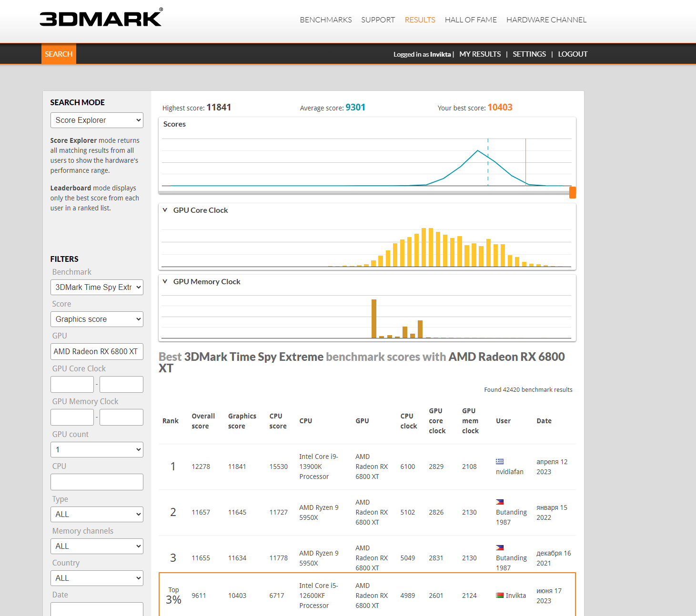Click the Found 42420 benchmark results text
Viewport: 696px width, 616px height.
click(x=528, y=389)
